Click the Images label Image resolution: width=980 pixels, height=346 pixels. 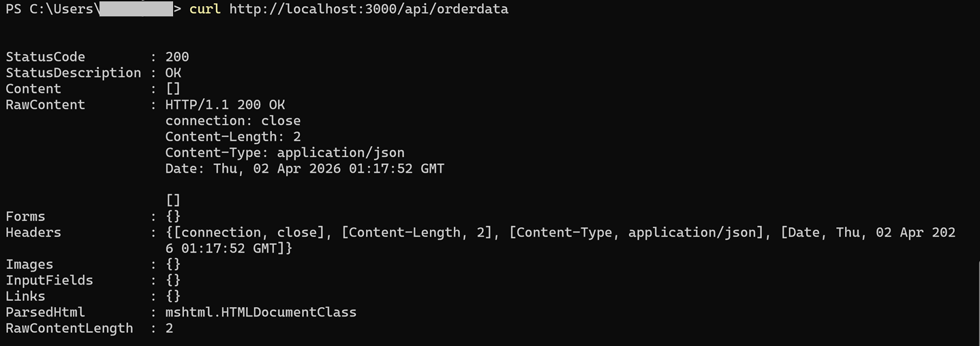point(29,264)
